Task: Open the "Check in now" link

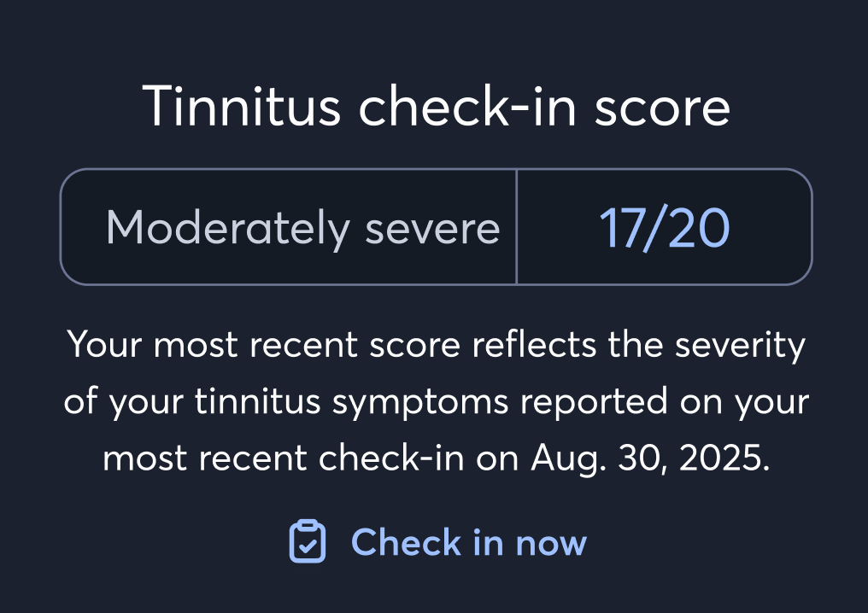Action: pos(468,543)
